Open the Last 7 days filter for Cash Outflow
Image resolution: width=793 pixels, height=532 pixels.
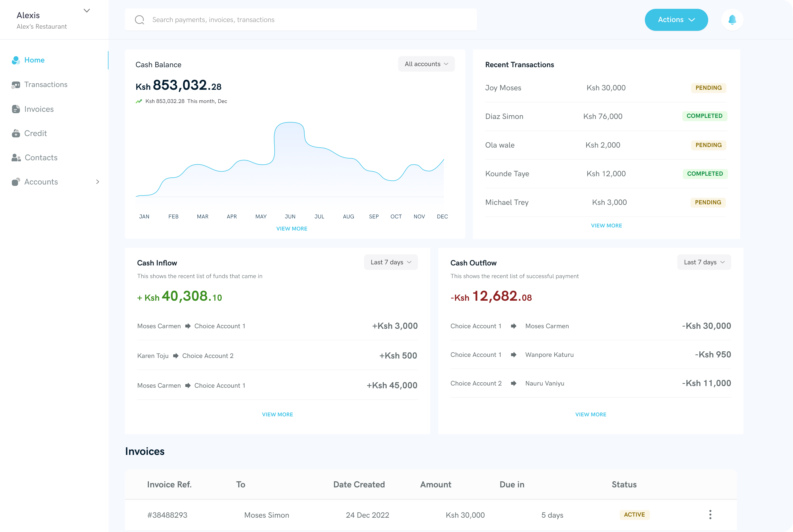704,262
